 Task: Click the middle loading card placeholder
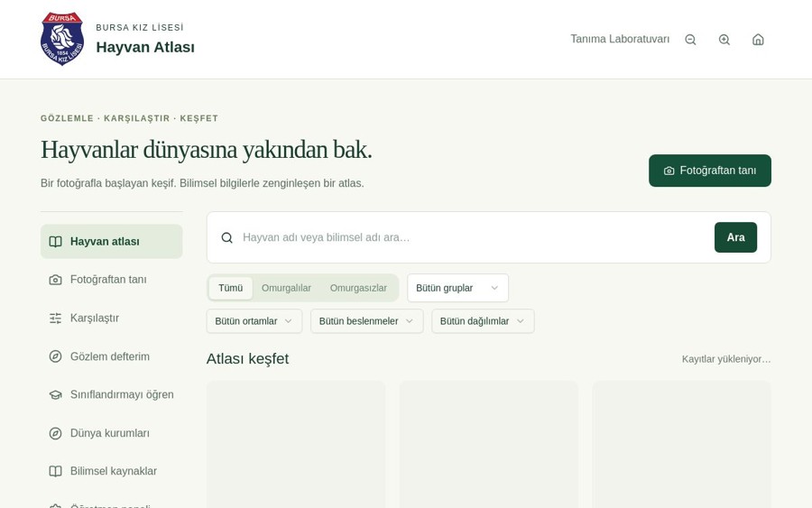[x=489, y=445]
